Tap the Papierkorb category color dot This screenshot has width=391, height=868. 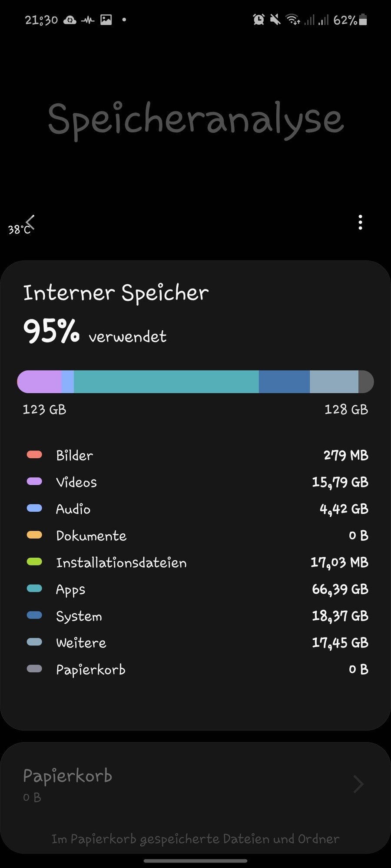[34, 669]
